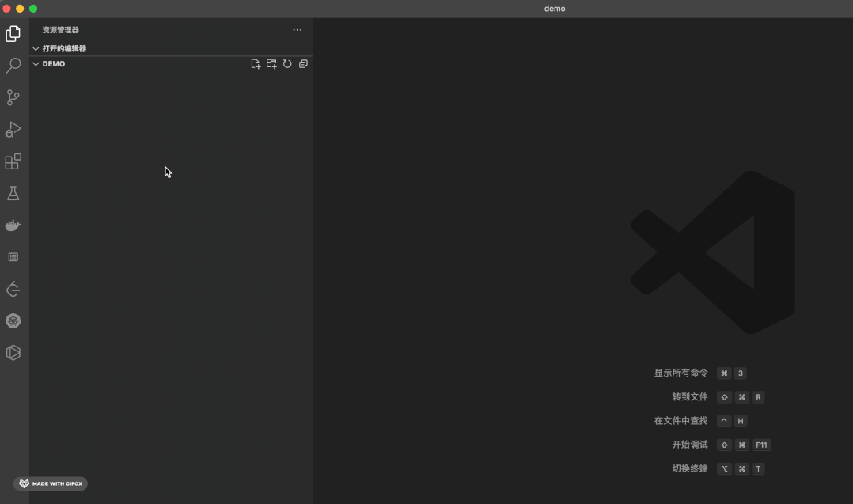Open the hexagon play extension icon

(13, 353)
